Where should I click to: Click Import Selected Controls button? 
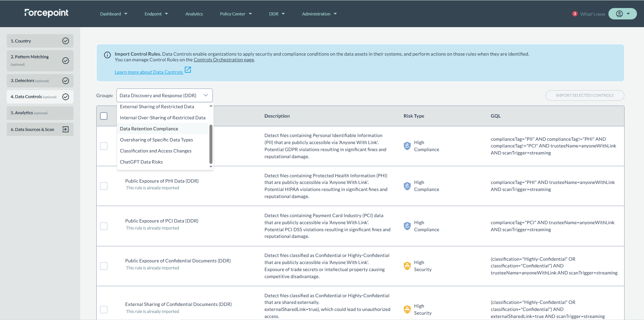pyautogui.click(x=585, y=95)
